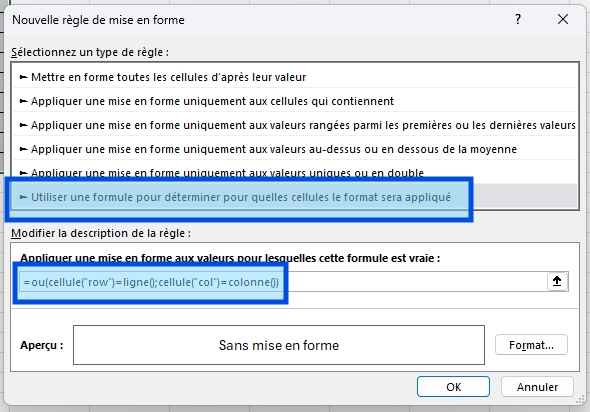
Task: Click the question mark help icon
Action: point(518,19)
